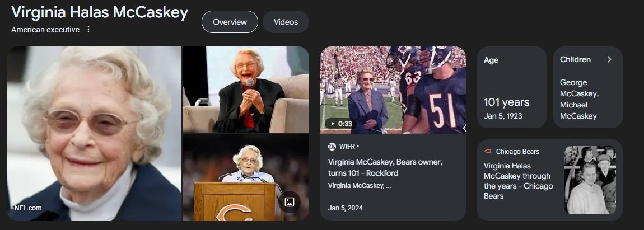The width and height of the screenshot is (644, 230).
Task: Click the 'American executive' subtitle
Action: 45,30
